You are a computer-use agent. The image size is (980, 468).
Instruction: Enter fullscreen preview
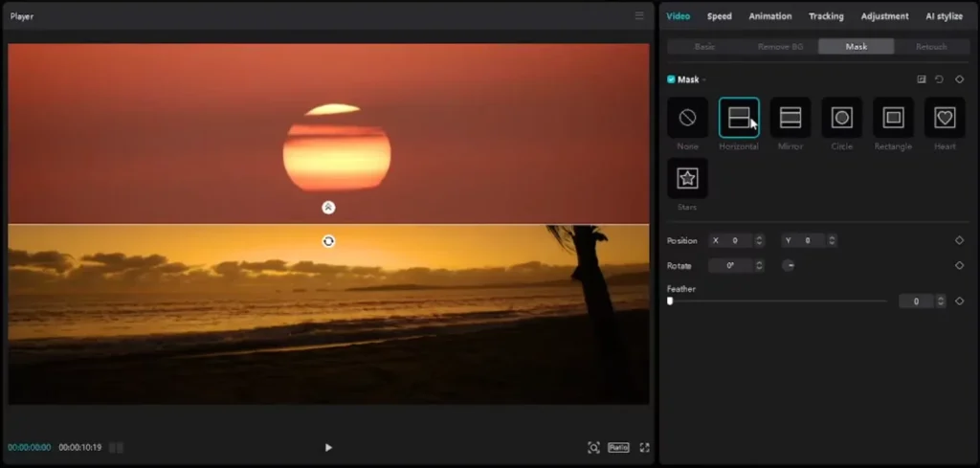pyautogui.click(x=644, y=447)
